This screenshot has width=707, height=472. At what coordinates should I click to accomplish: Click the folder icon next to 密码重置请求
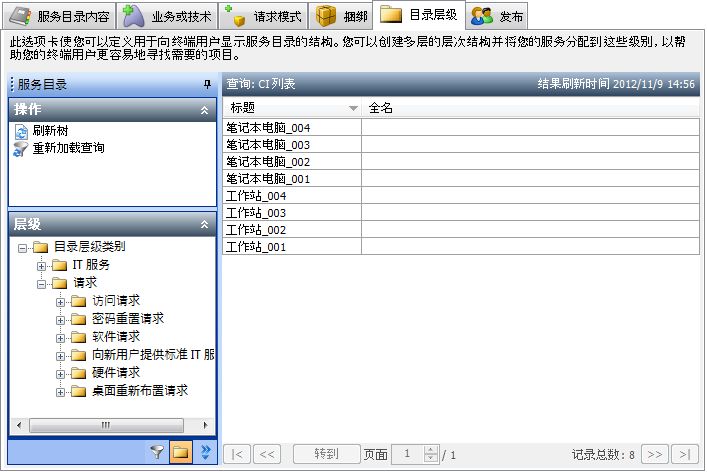[78, 319]
